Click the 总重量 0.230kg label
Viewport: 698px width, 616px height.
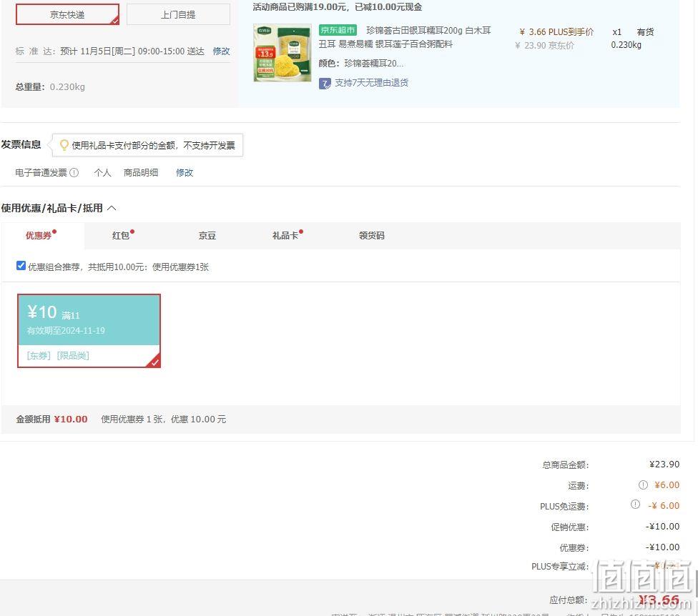tap(50, 86)
